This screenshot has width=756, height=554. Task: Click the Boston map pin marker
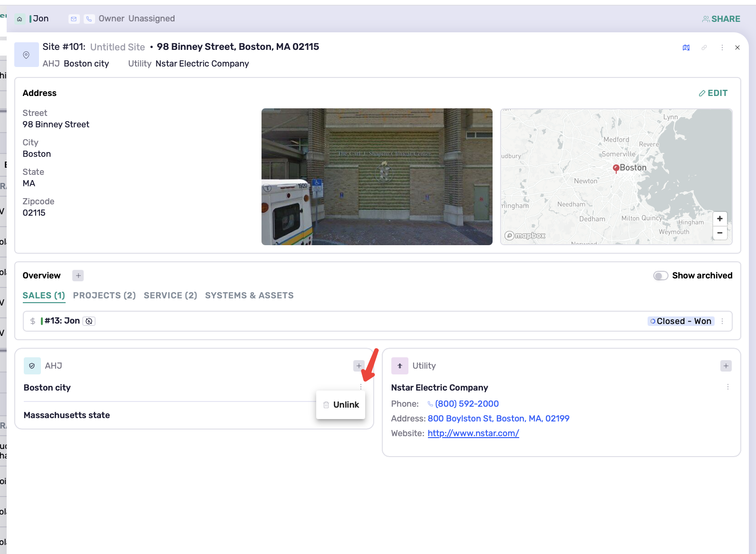point(616,168)
